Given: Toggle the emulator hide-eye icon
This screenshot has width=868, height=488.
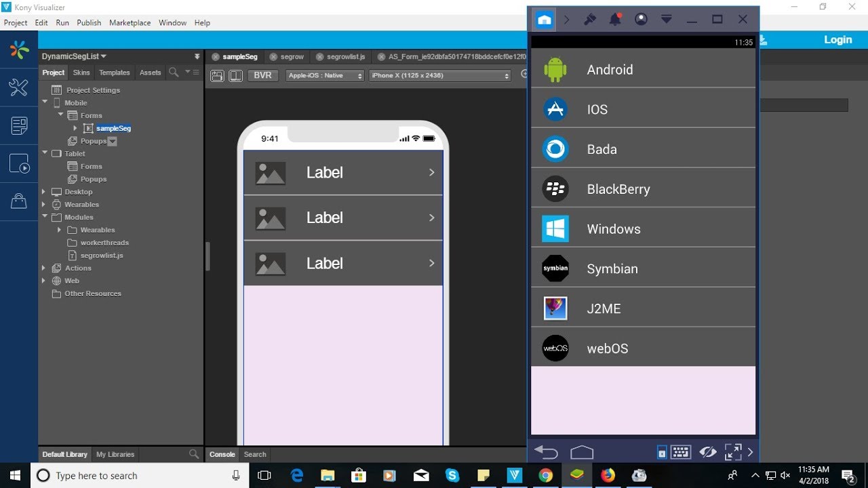Looking at the screenshot, I should pyautogui.click(x=708, y=452).
